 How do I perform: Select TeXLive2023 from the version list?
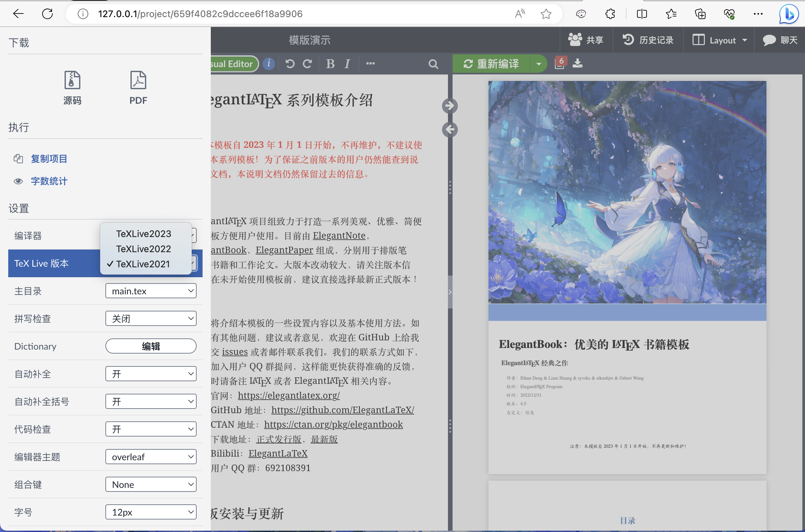click(144, 234)
